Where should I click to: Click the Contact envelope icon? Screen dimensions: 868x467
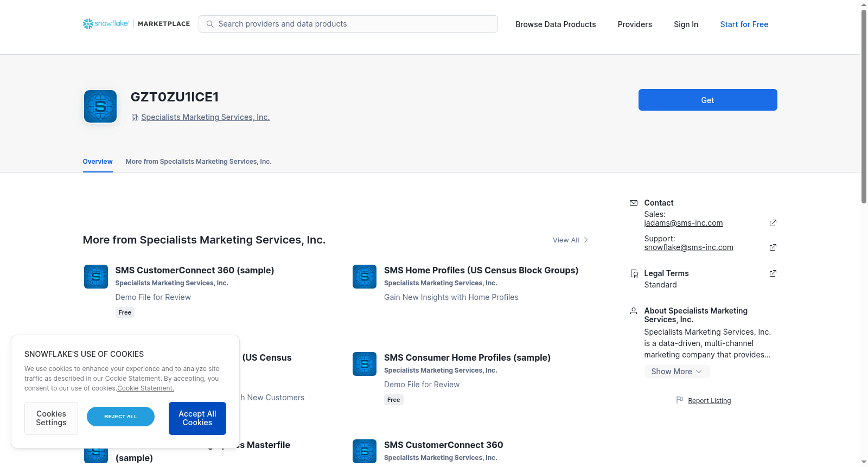coord(634,203)
